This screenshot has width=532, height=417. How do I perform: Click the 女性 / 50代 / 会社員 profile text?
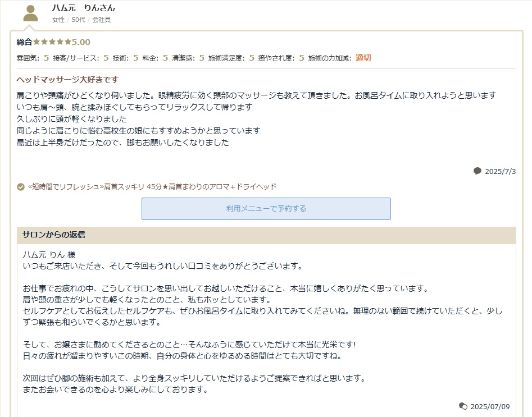[x=81, y=20]
